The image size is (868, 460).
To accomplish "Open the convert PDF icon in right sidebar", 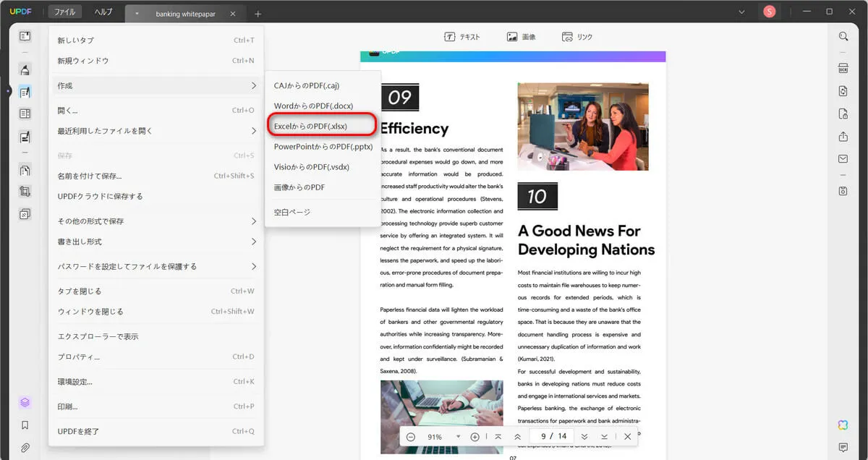I will [x=843, y=91].
